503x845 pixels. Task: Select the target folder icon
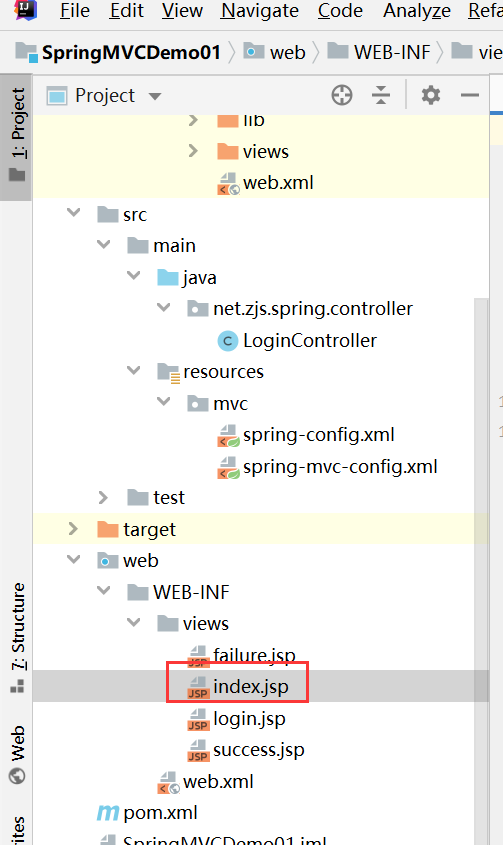coord(108,529)
